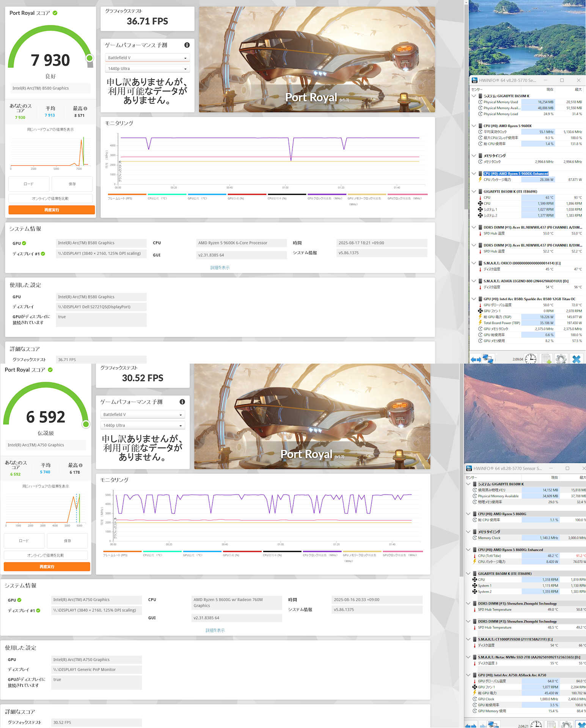The width and height of the screenshot is (586, 728).
Task: Click ロード button under B580 score chart
Action: [29, 184]
